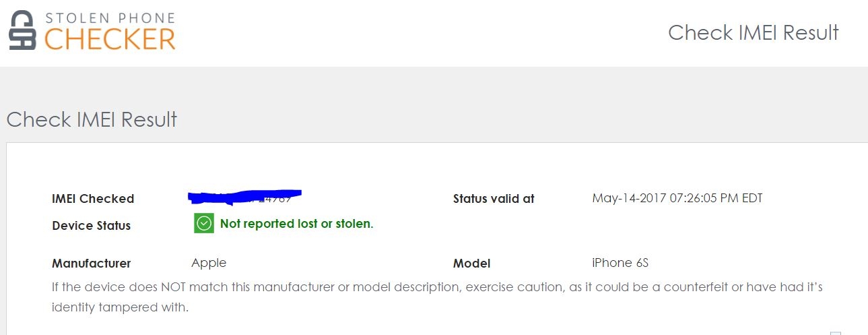Viewport: 868px width, 335px height.
Task: Click the Check IMEI Result page heading
Action: 92,120
